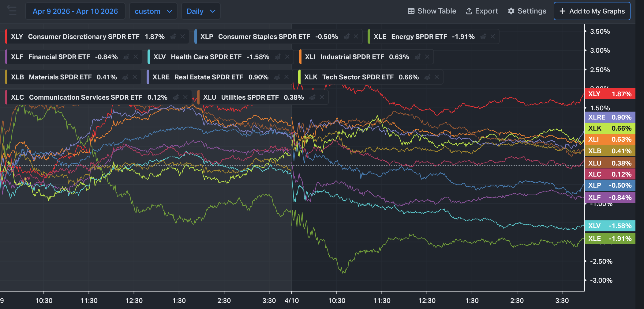644x309 pixels.
Task: Remove the XLF Financial series
Action: [136, 57]
